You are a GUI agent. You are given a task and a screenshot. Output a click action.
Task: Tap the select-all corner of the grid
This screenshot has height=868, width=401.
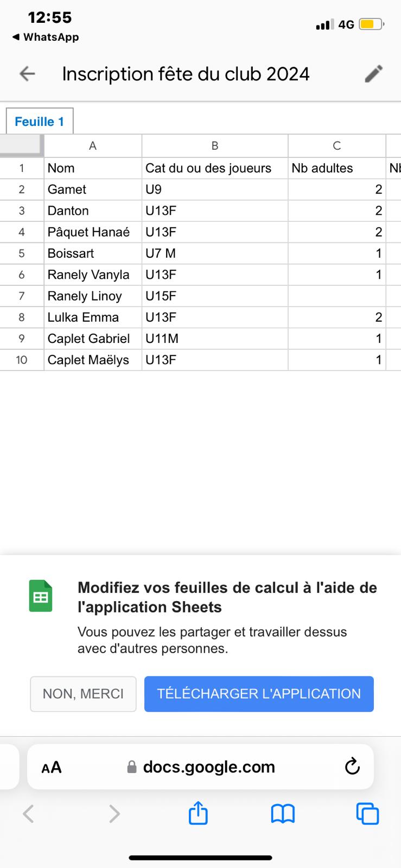coord(21,145)
